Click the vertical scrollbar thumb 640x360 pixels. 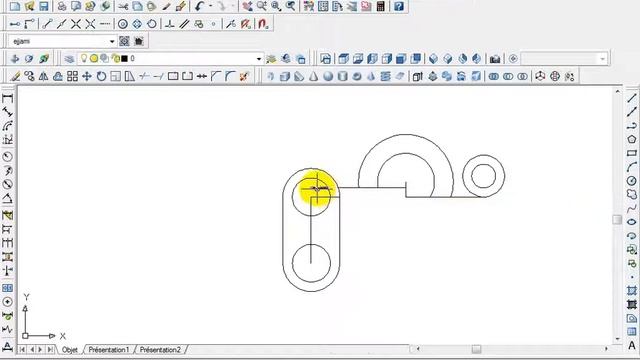[617, 220]
